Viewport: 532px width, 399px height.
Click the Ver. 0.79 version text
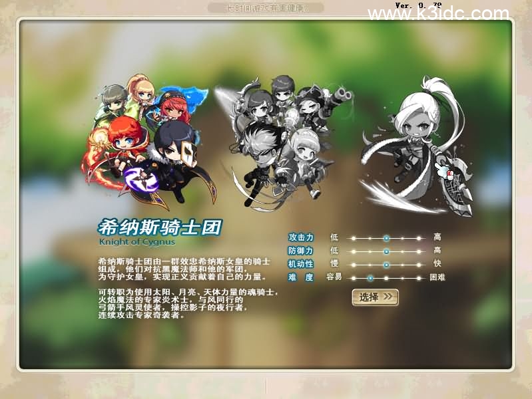418,5
